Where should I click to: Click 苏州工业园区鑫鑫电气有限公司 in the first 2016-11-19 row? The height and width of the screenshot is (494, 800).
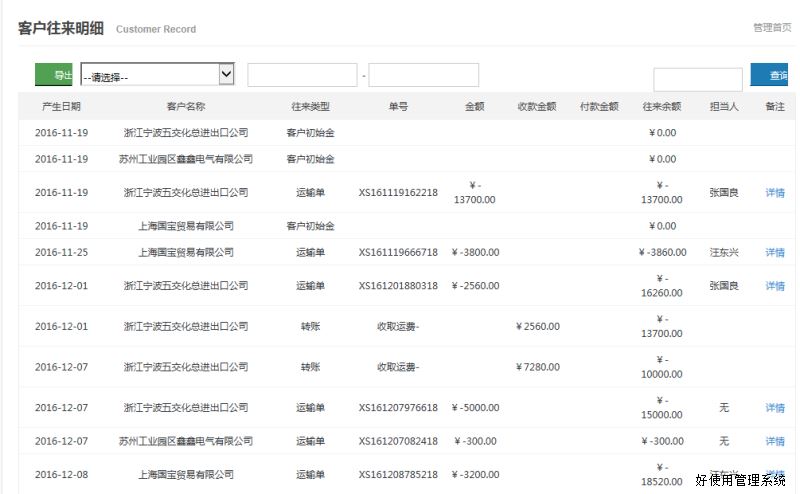[x=185, y=159]
